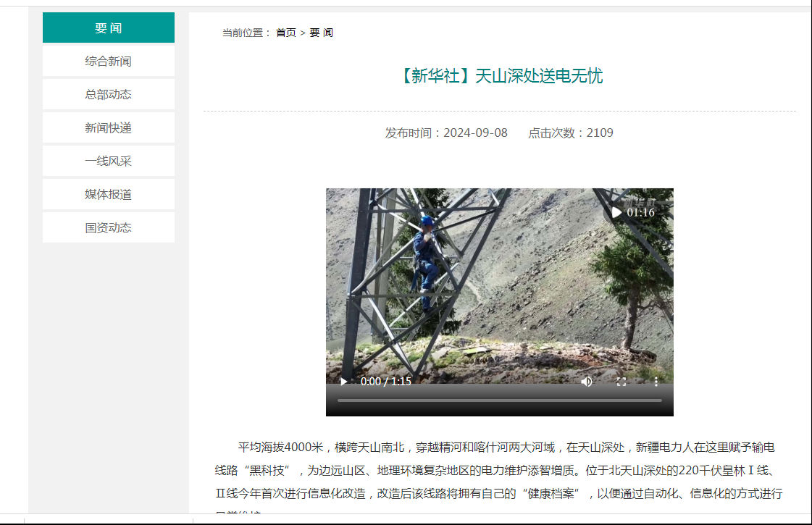The height and width of the screenshot is (525, 812).
Task: Open the video's three-dot options menu
Action: point(656,382)
